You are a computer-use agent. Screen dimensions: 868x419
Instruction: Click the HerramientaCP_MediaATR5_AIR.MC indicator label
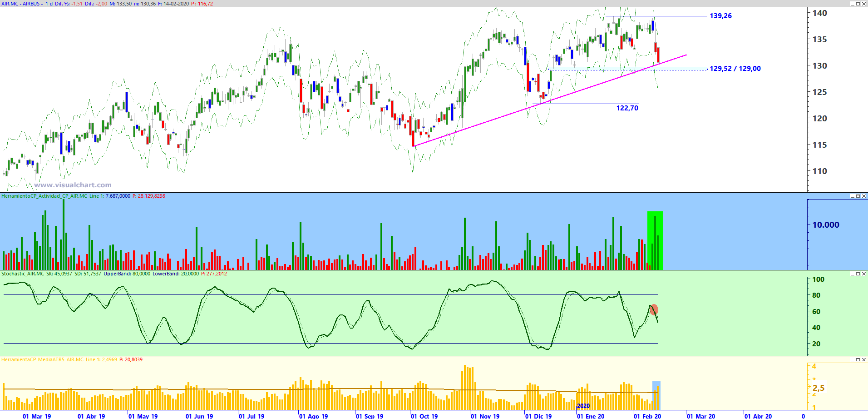click(x=43, y=359)
